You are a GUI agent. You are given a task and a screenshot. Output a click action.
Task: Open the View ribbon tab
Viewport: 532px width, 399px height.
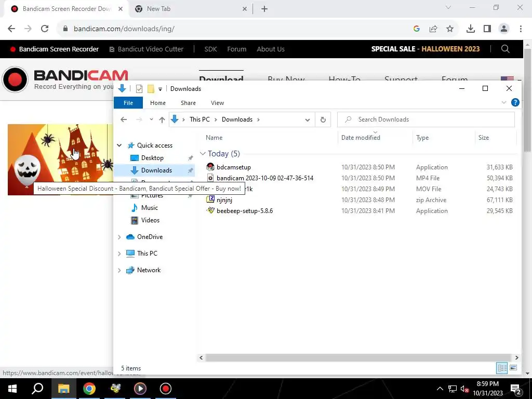click(217, 103)
